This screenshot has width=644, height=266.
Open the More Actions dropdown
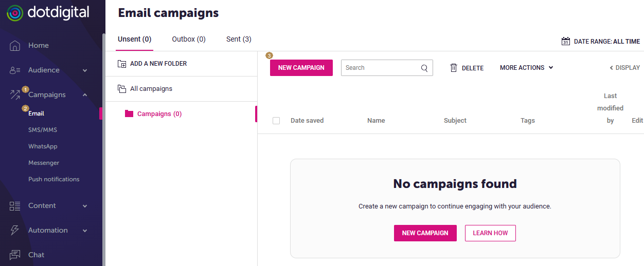click(526, 68)
